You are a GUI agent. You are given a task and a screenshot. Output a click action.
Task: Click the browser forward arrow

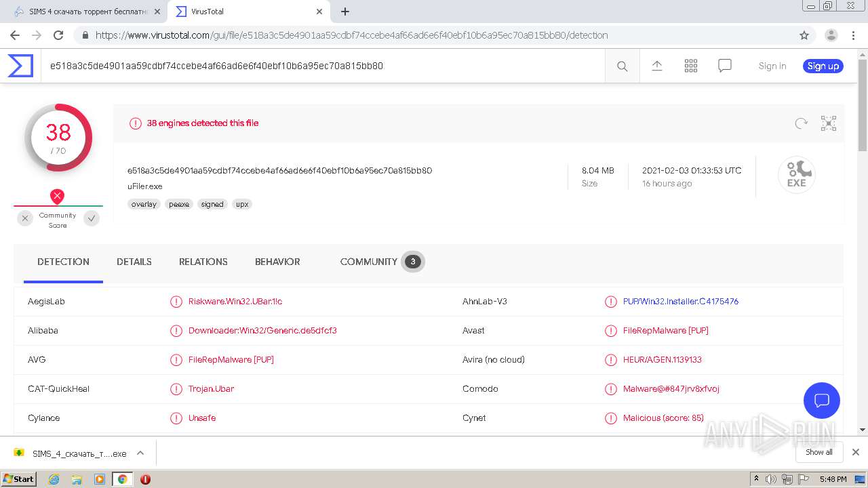point(37,35)
